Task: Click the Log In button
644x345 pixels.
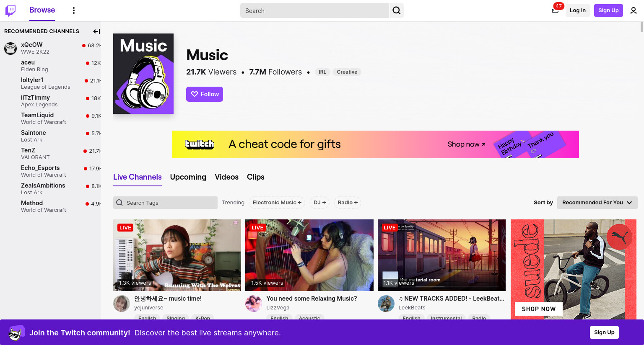Action: coord(578,10)
